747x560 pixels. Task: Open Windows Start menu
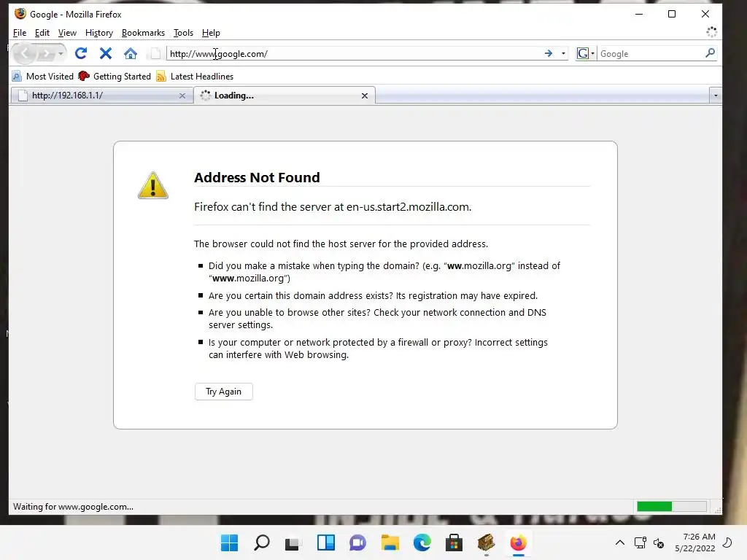coord(229,542)
